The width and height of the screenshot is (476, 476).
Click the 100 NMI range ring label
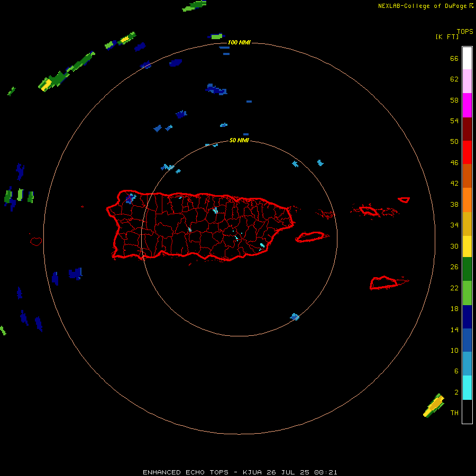click(x=239, y=42)
